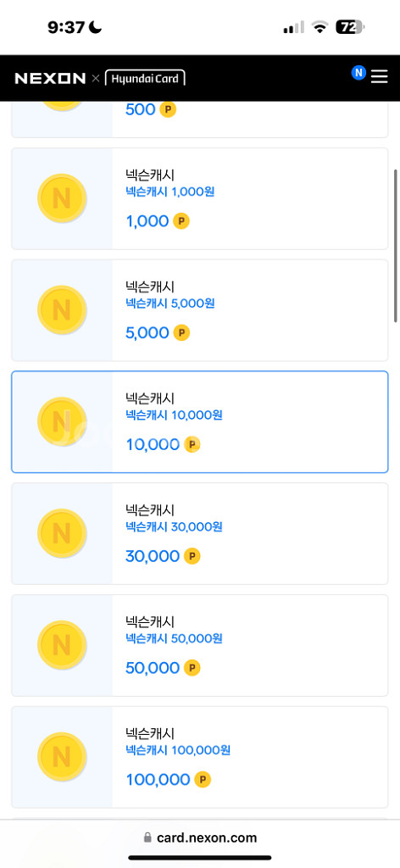Click the P point icon beside 50,000
The width and height of the screenshot is (400, 868).
(192, 668)
